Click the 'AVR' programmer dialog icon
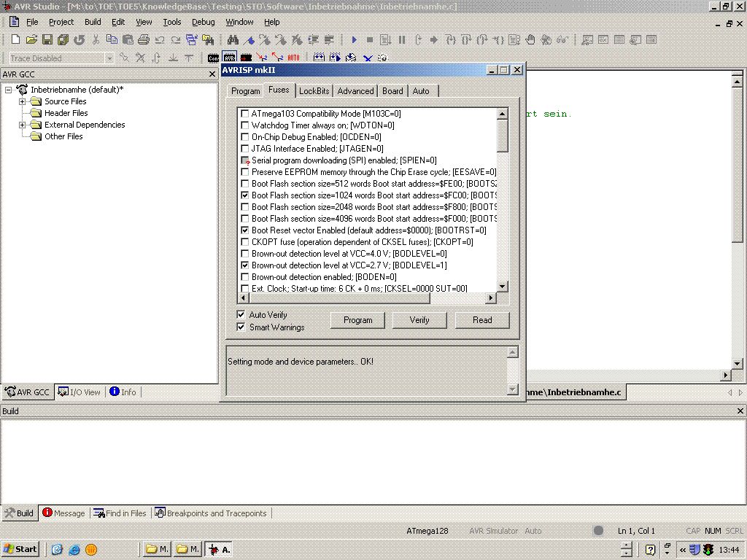Screen dimensions: 747x560 pos(229,58)
